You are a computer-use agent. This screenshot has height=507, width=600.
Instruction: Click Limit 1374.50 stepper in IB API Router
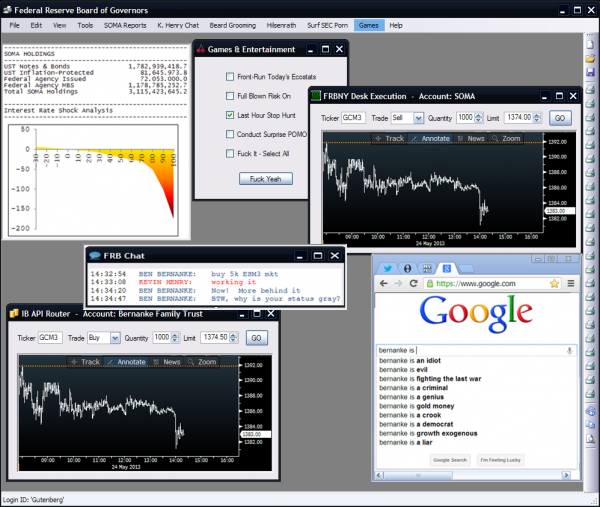pyautogui.click(x=233, y=337)
